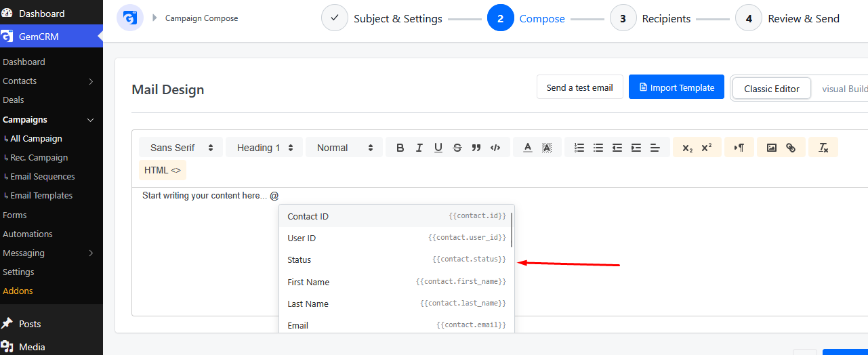Viewport: 868px width, 355px height.
Task: Apply bulleted list
Action: (x=598, y=148)
